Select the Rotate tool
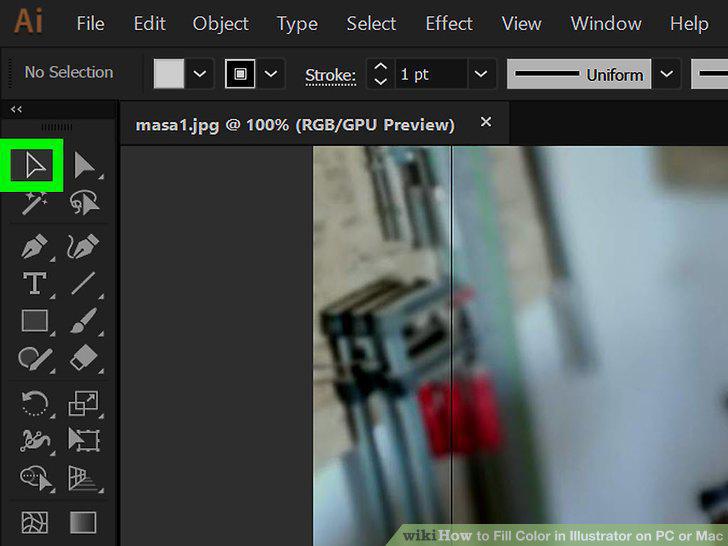 (35, 403)
